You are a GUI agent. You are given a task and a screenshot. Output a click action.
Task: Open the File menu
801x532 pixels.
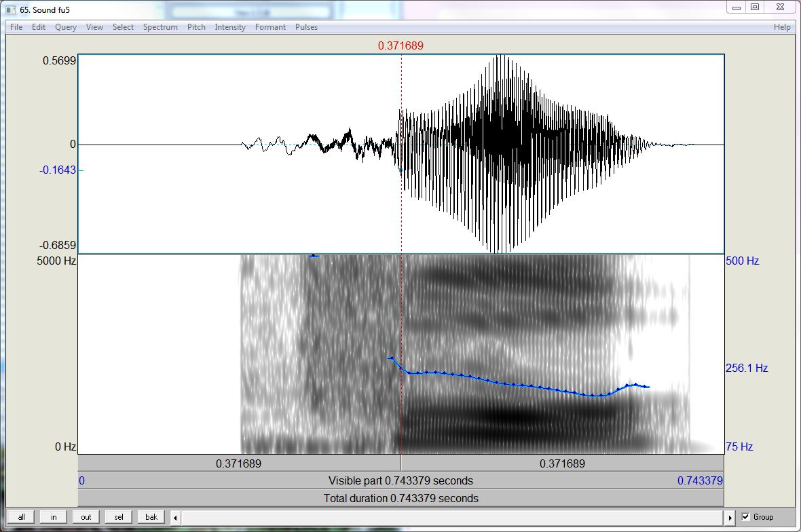tap(16, 27)
